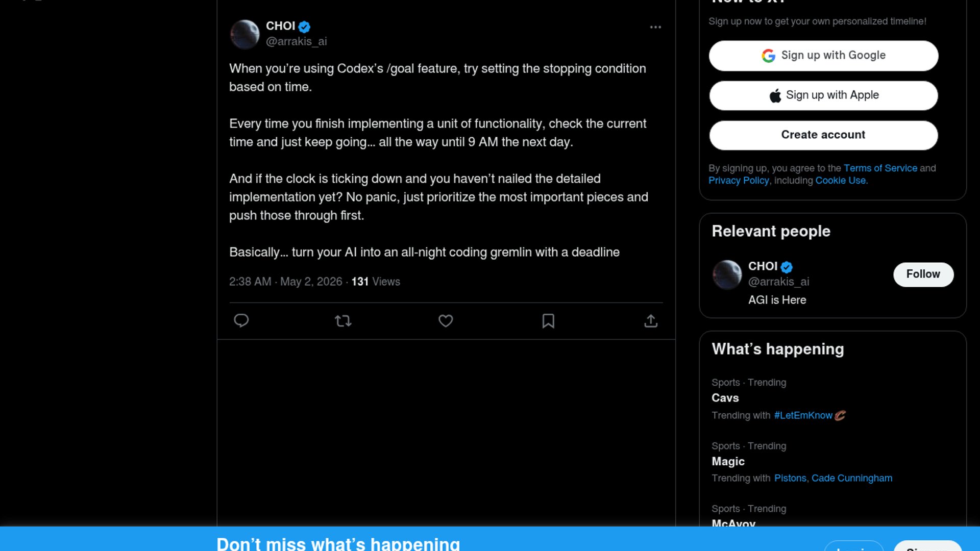Like the post with heart icon

pos(446,321)
